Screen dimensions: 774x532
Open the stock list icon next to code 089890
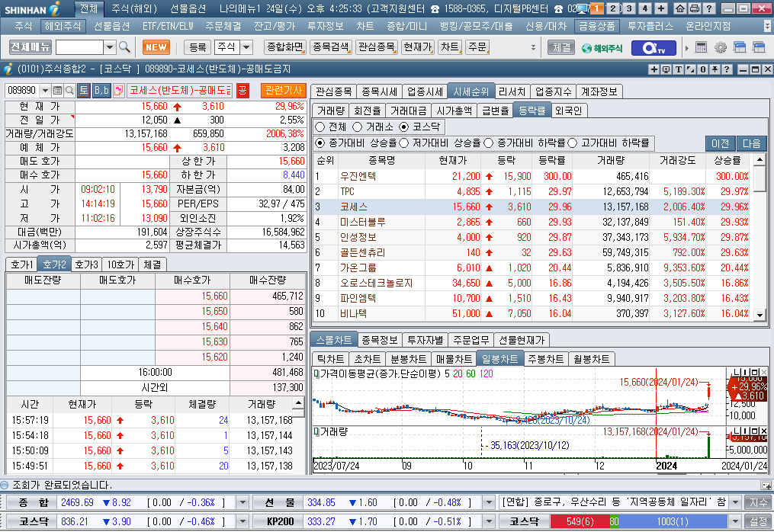tap(57, 90)
